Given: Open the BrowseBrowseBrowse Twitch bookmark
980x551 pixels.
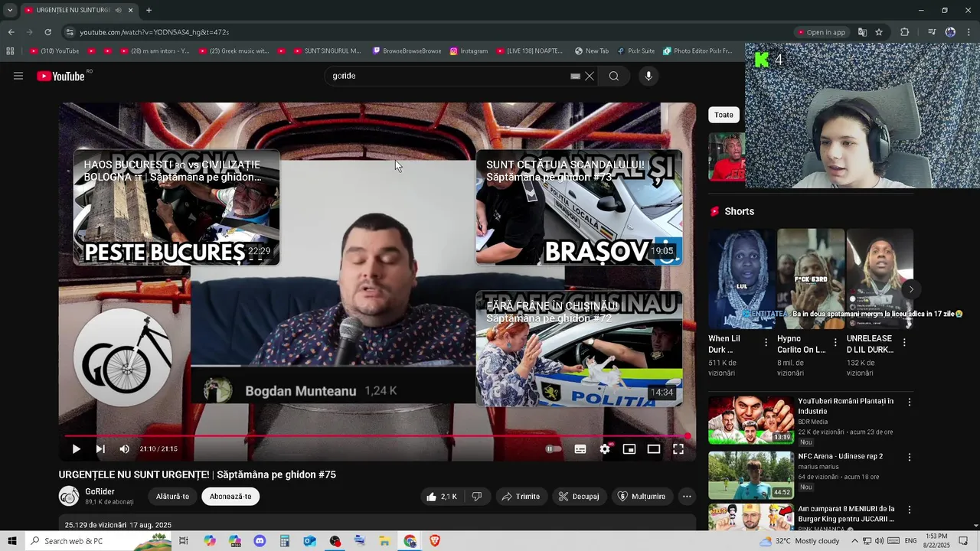Looking at the screenshot, I should coord(407,51).
